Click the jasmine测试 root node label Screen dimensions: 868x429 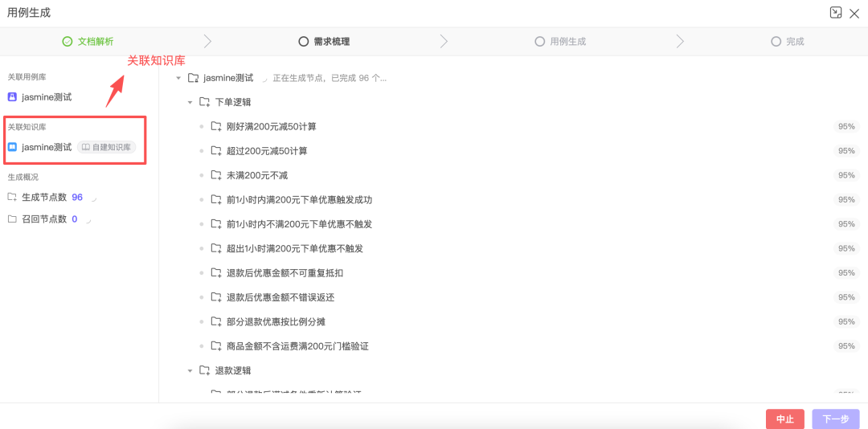(x=228, y=78)
